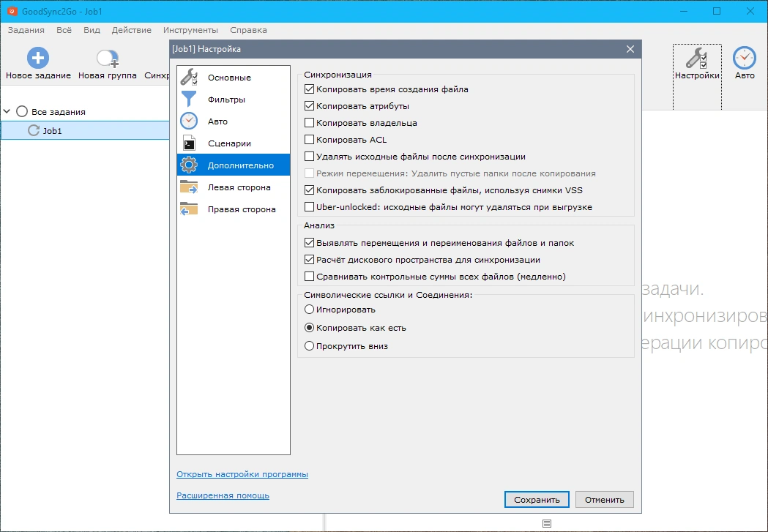Enable Uber-unlocked checkbox
The image size is (768, 532).
pyautogui.click(x=309, y=207)
